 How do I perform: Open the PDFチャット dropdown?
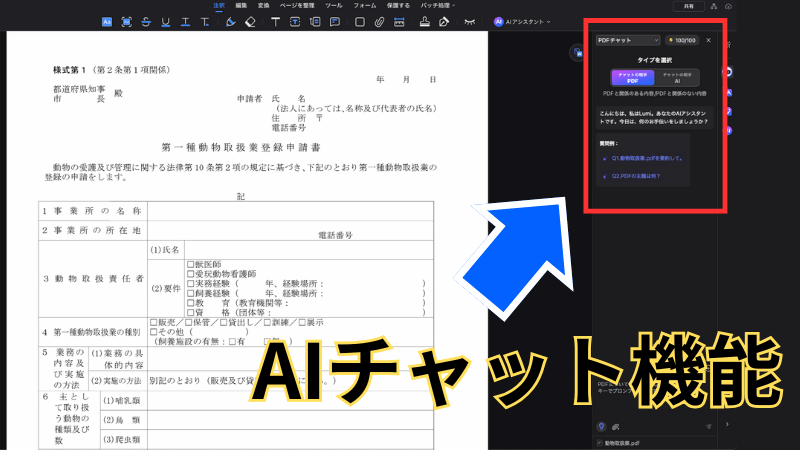pos(627,40)
